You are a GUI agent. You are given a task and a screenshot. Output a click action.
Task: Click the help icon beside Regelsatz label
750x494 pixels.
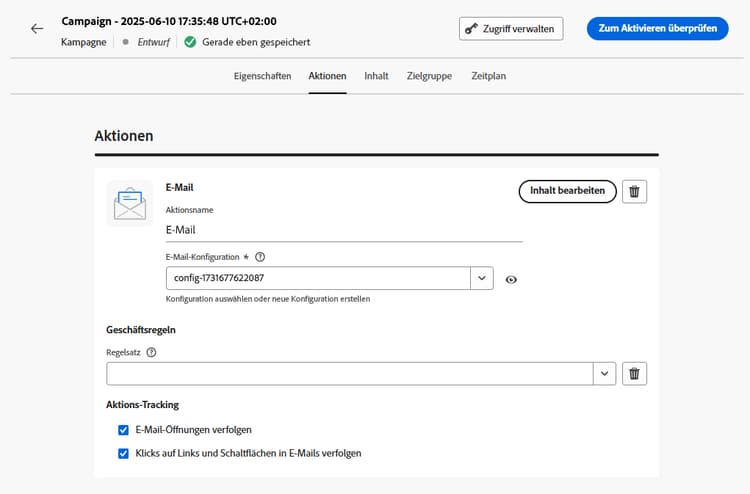(151, 352)
